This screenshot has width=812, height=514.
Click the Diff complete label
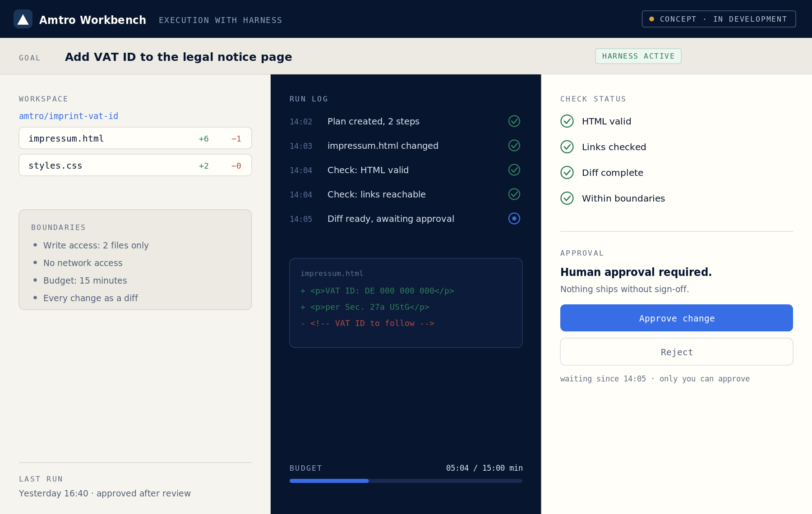tap(613, 173)
